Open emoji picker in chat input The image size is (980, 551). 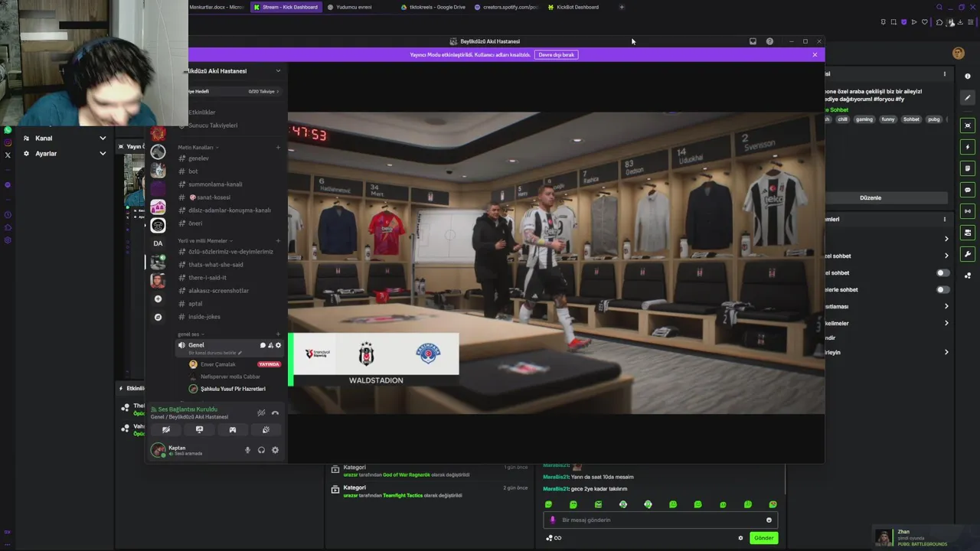pos(769,520)
